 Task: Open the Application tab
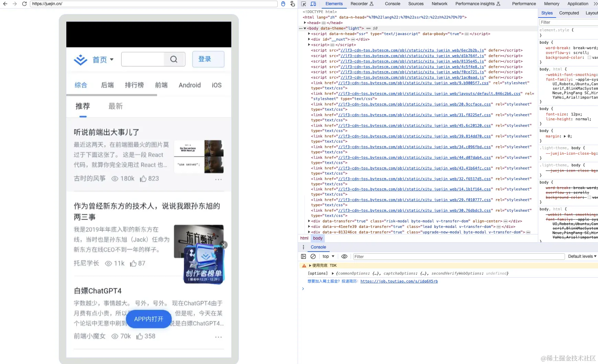point(578,4)
